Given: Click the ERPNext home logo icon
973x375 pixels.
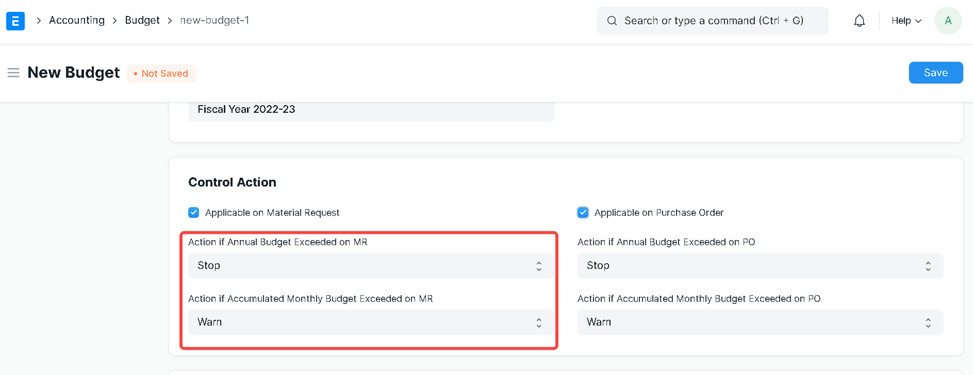Looking at the screenshot, I should 15,20.
